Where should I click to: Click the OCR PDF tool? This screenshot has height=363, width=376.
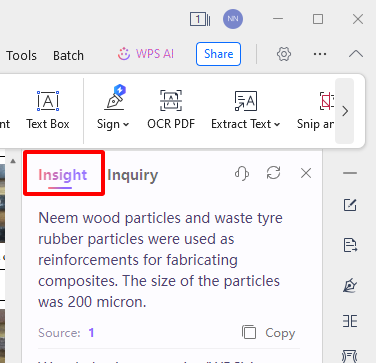coord(171,110)
